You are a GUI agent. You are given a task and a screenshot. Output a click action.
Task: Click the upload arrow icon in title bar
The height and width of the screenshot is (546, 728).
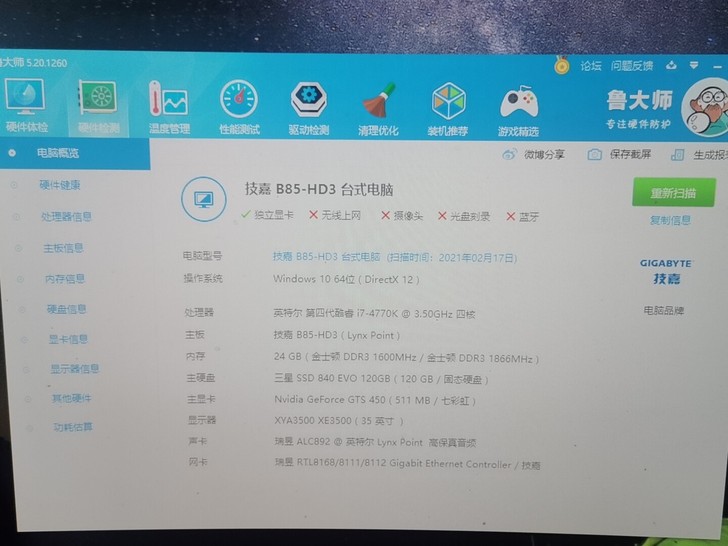coord(671,65)
